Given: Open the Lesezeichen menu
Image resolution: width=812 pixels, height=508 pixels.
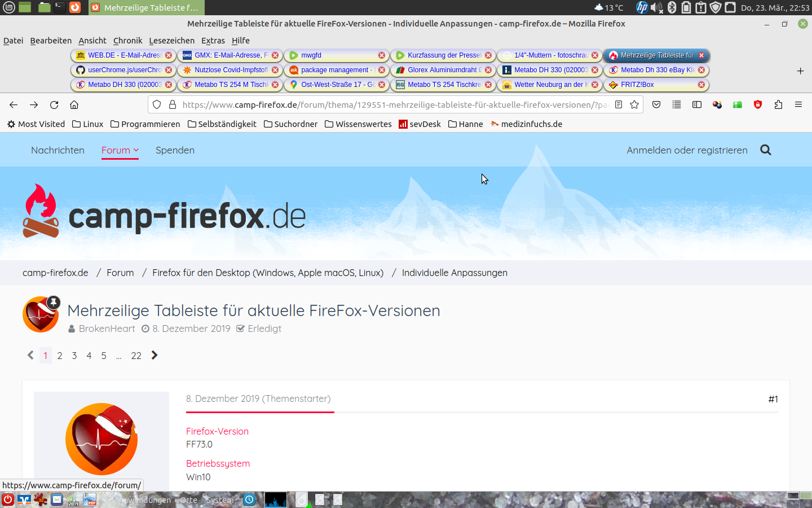Looking at the screenshot, I should coord(171,41).
